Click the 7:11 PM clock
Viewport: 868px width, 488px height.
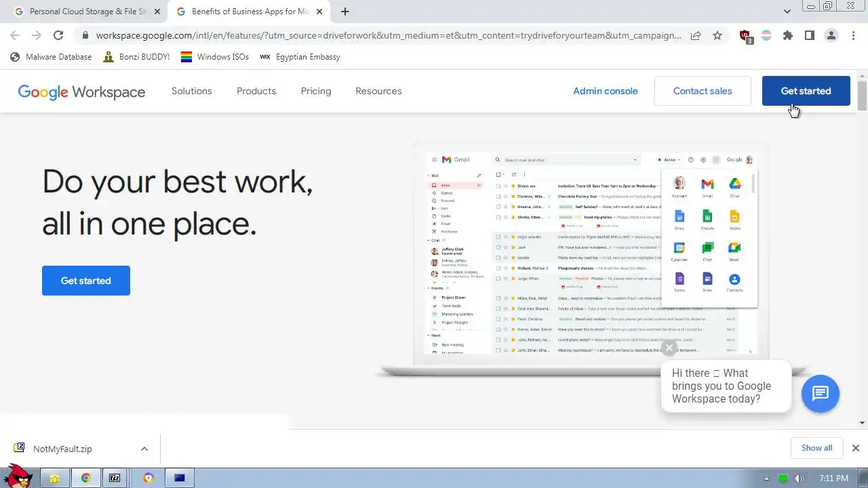(x=834, y=479)
